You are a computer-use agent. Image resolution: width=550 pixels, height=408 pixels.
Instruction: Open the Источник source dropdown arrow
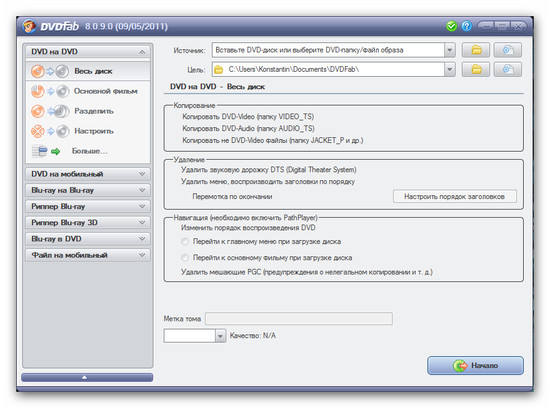(449, 50)
